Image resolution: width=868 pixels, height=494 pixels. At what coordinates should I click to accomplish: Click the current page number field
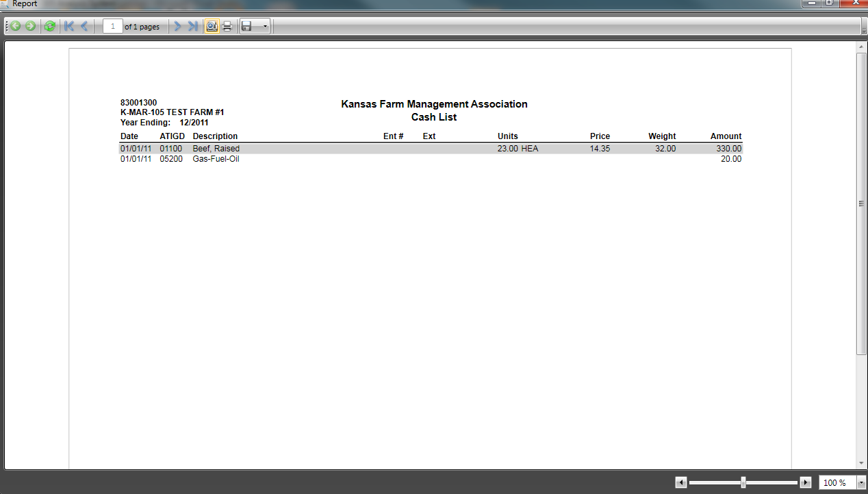[x=112, y=26]
